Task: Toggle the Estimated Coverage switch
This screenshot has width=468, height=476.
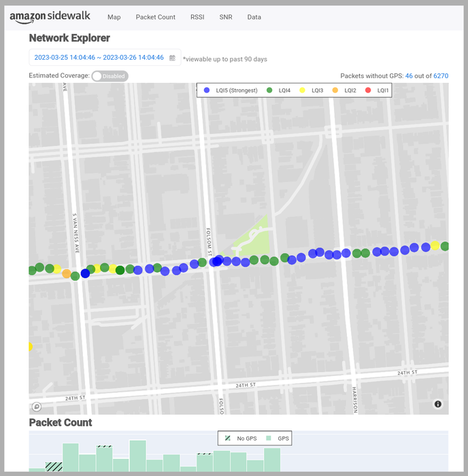Action: (110, 76)
